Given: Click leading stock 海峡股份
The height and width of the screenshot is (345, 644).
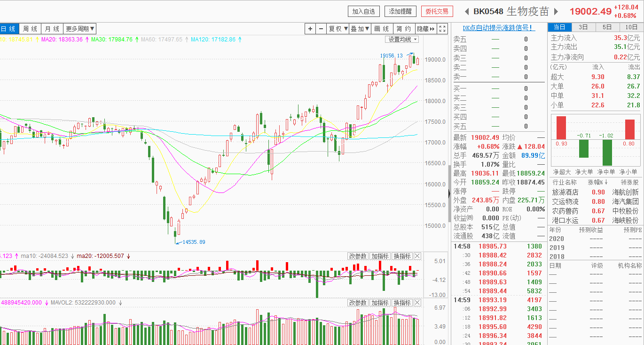Looking at the screenshot, I should pyautogui.click(x=626, y=220).
